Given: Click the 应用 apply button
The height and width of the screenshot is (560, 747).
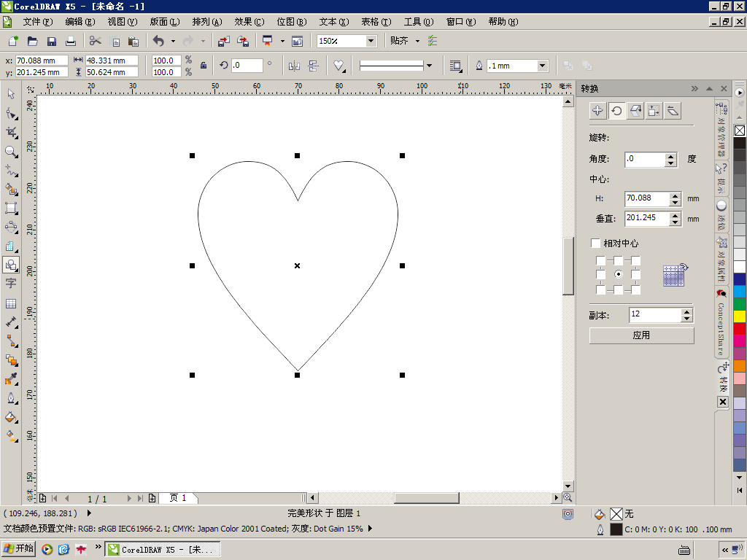Looking at the screenshot, I should 641,335.
